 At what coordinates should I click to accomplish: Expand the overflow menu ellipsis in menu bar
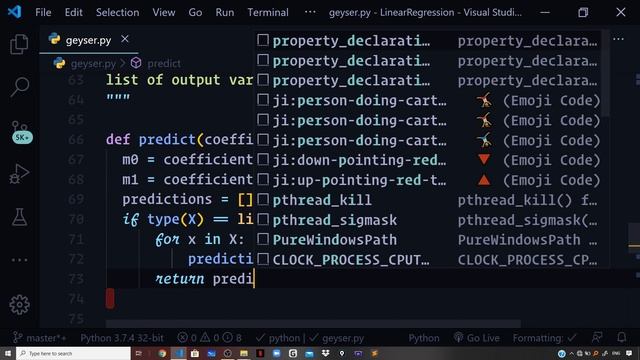pyautogui.click(x=310, y=12)
